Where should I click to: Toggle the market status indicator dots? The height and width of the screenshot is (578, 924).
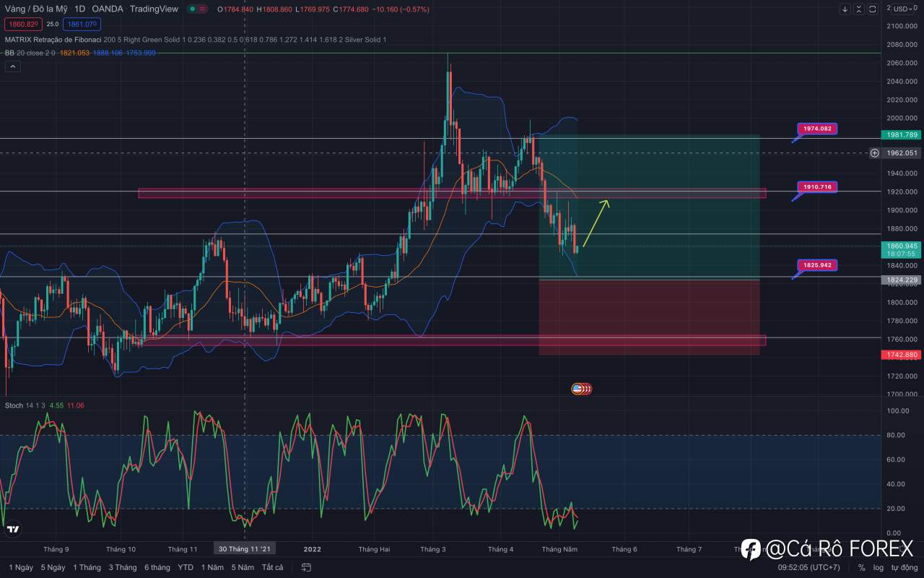[197, 9]
